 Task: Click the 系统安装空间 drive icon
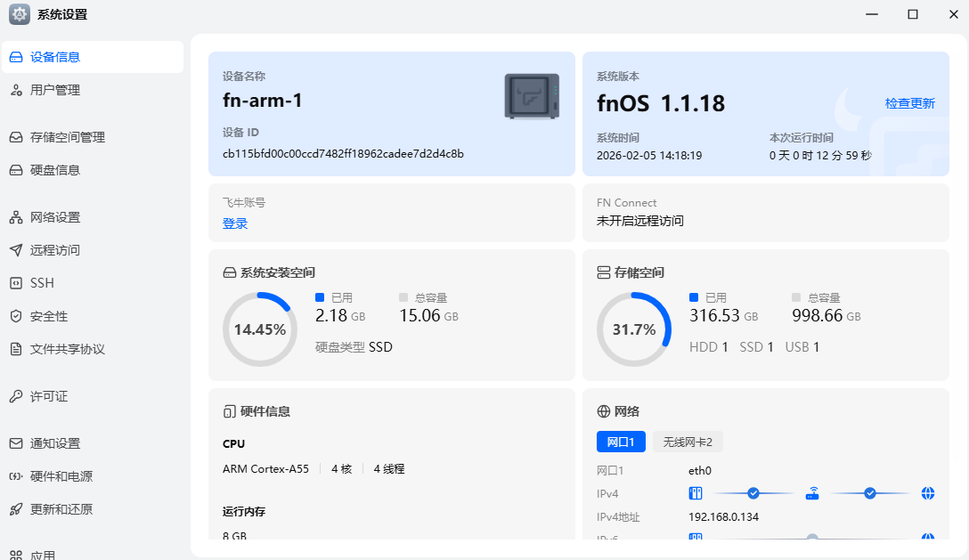[229, 272]
